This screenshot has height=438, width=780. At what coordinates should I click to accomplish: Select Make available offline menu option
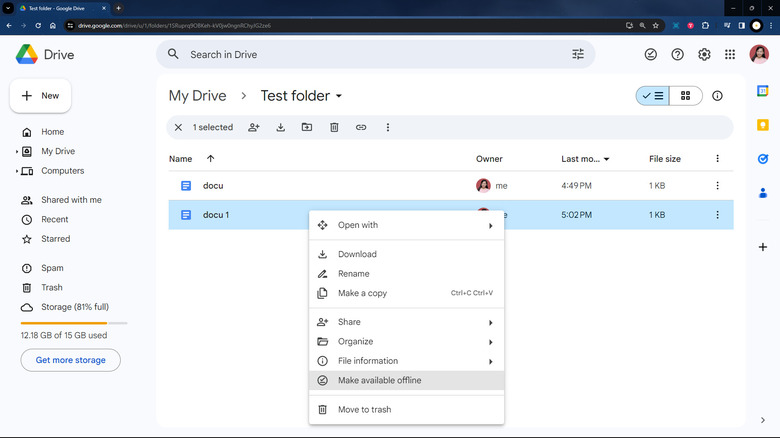click(x=379, y=380)
